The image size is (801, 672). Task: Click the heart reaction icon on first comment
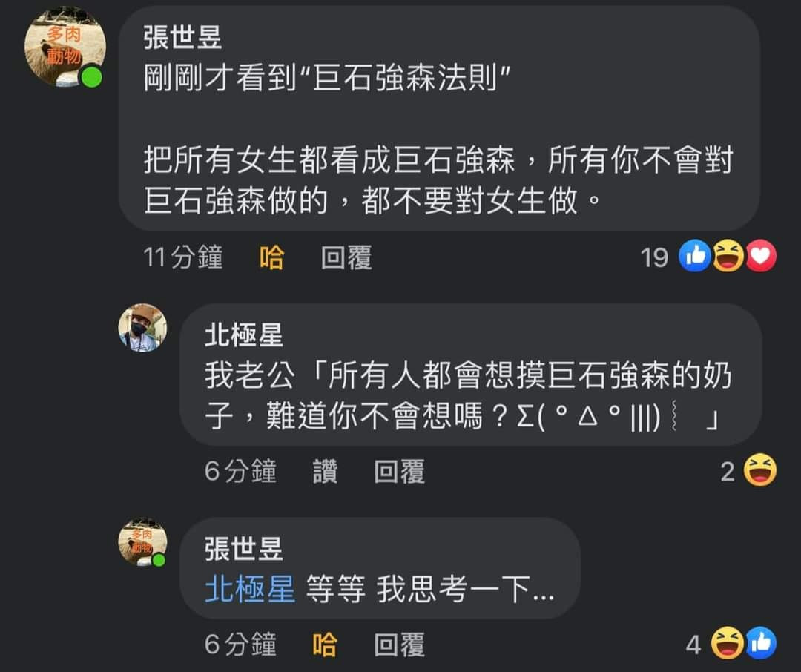[761, 255]
